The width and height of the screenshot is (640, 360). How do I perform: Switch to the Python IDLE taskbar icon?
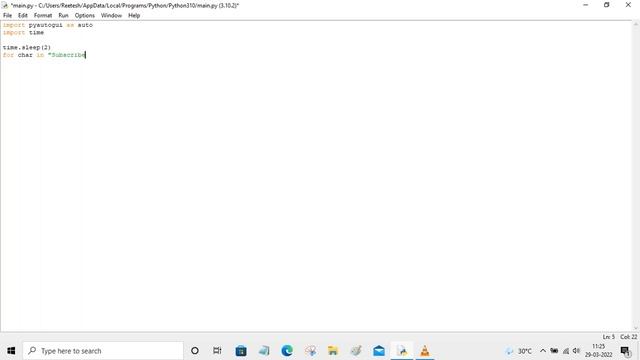coord(402,351)
